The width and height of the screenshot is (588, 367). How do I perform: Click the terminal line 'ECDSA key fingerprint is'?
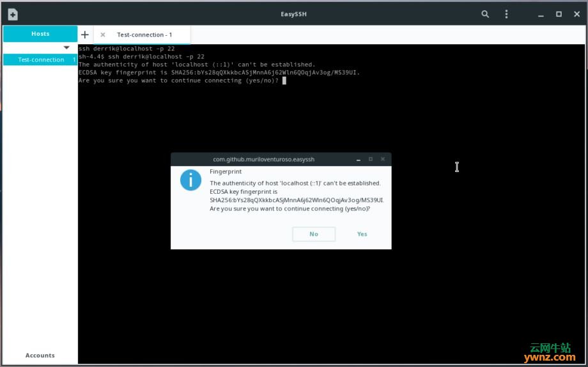pyautogui.click(x=219, y=72)
